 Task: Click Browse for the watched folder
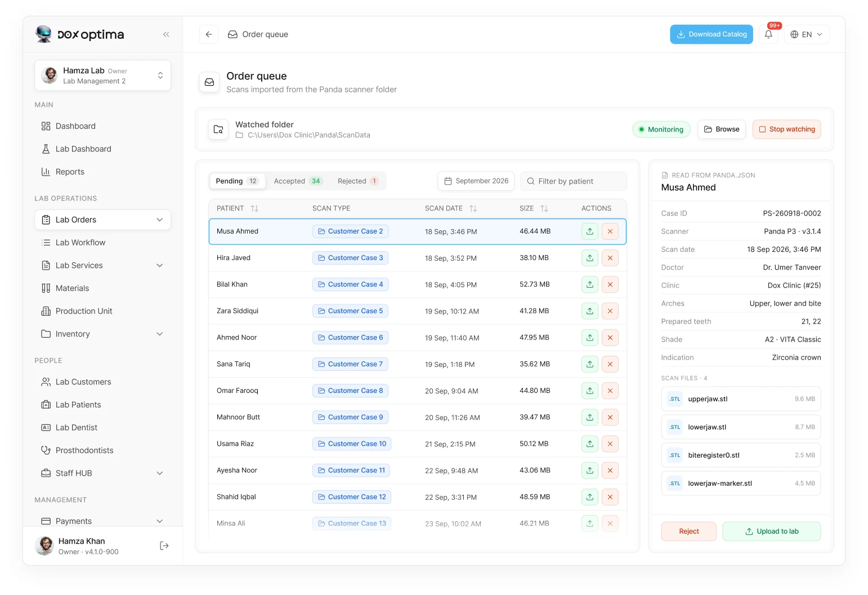pos(722,129)
